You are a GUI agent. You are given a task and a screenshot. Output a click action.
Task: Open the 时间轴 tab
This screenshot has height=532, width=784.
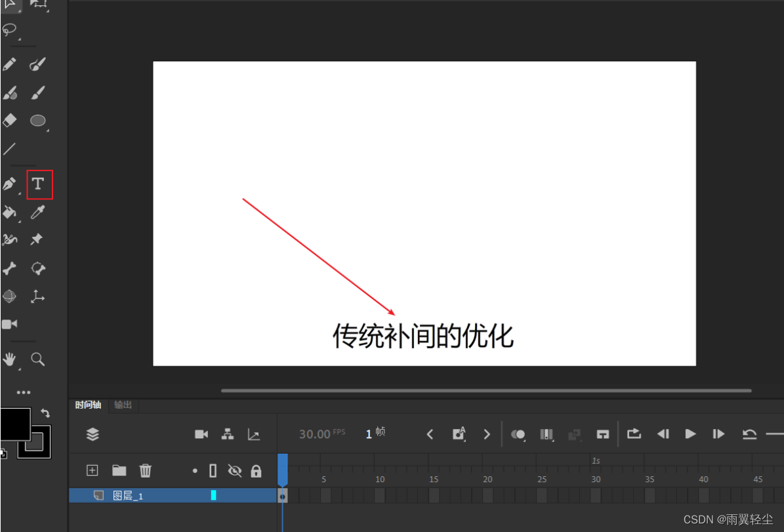(x=87, y=405)
